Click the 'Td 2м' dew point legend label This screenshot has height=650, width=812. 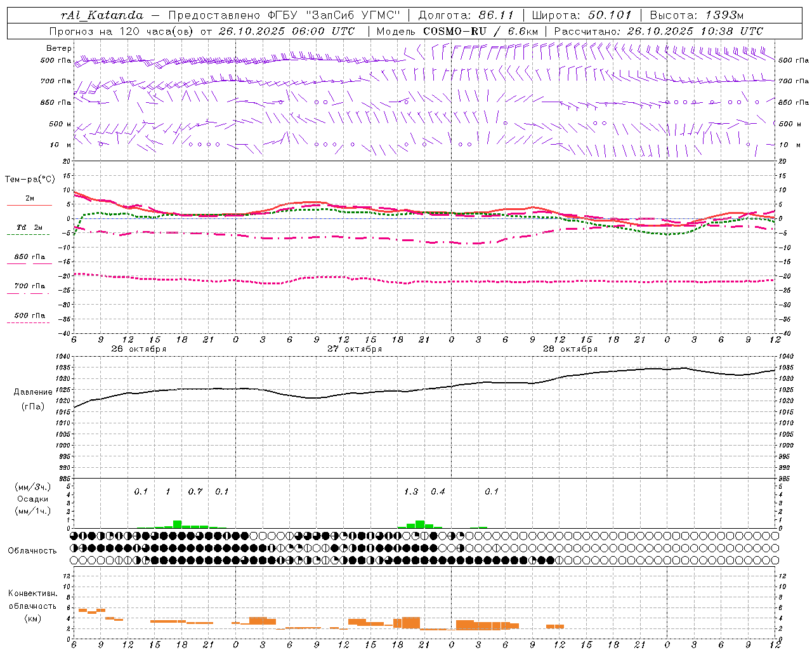coord(30,227)
